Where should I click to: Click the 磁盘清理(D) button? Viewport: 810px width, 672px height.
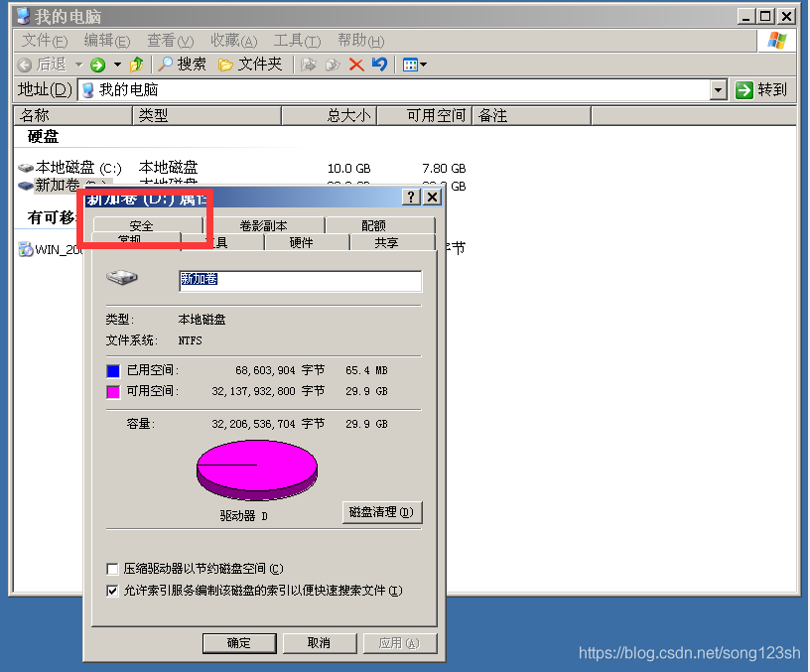click(x=382, y=512)
